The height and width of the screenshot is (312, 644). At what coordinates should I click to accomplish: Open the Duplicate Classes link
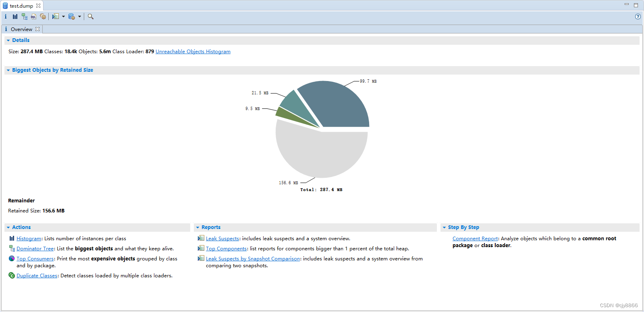pyautogui.click(x=37, y=276)
